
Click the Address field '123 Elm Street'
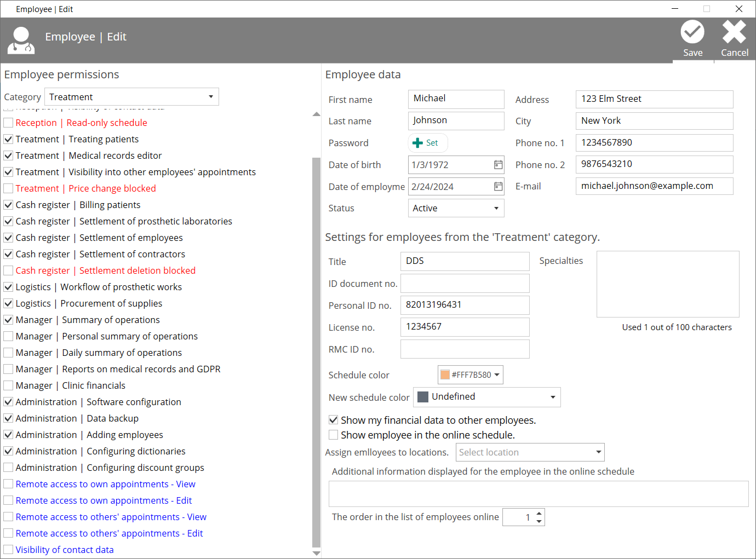pyautogui.click(x=654, y=99)
